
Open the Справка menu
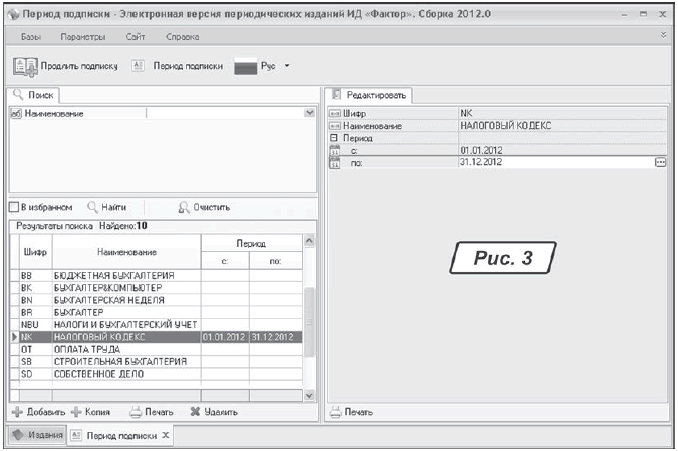tap(182, 36)
